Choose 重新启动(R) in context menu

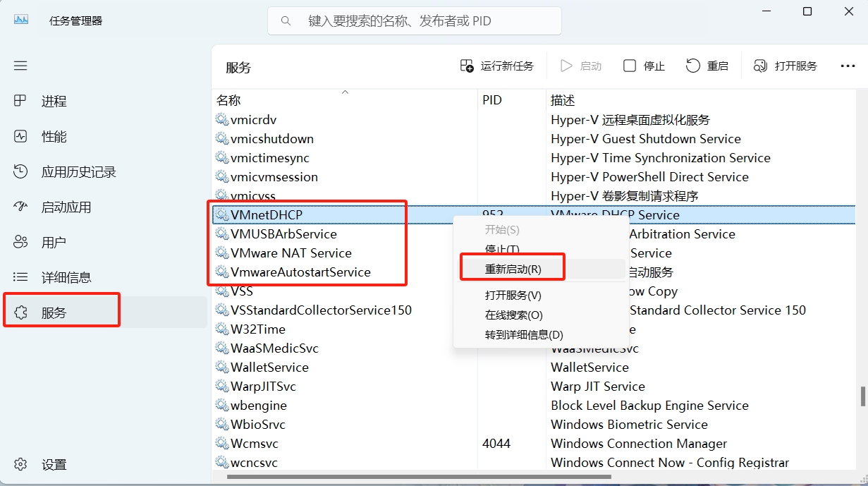[x=542, y=269]
